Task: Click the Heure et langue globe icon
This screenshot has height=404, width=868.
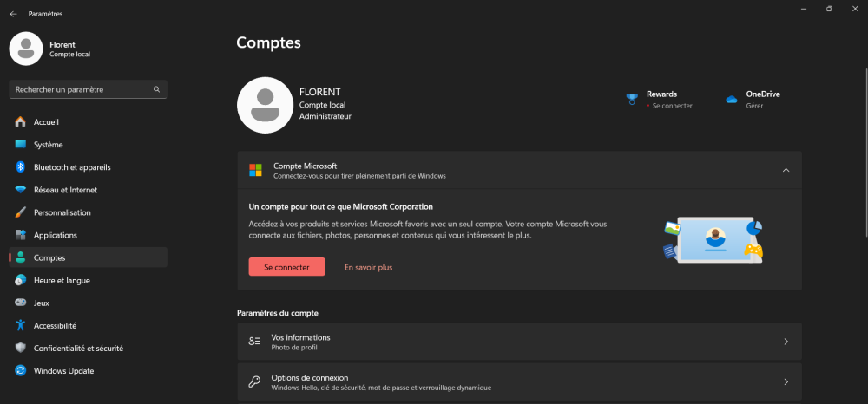Action: click(21, 280)
